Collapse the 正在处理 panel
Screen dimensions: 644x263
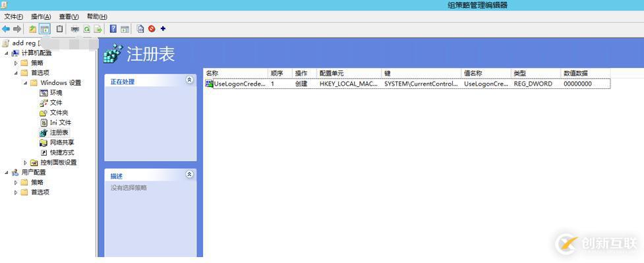point(189,80)
